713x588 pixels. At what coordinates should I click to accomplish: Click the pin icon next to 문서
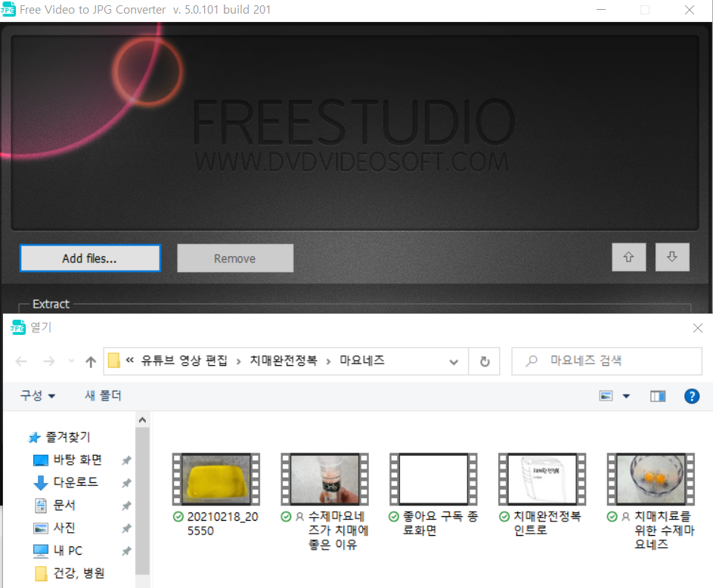[x=126, y=506]
